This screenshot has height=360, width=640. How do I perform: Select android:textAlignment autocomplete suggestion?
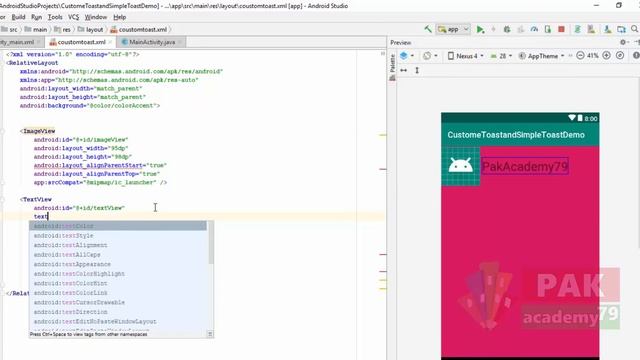[118, 245]
